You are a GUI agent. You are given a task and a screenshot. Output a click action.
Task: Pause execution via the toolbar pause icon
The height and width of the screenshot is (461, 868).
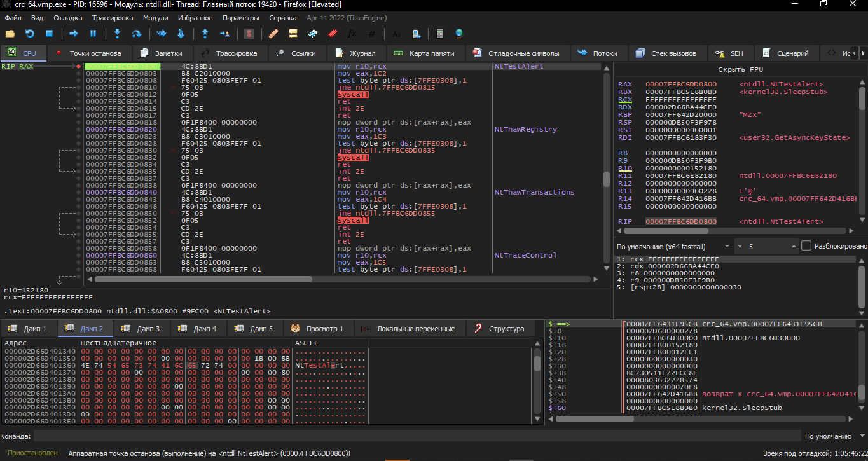pos(93,33)
